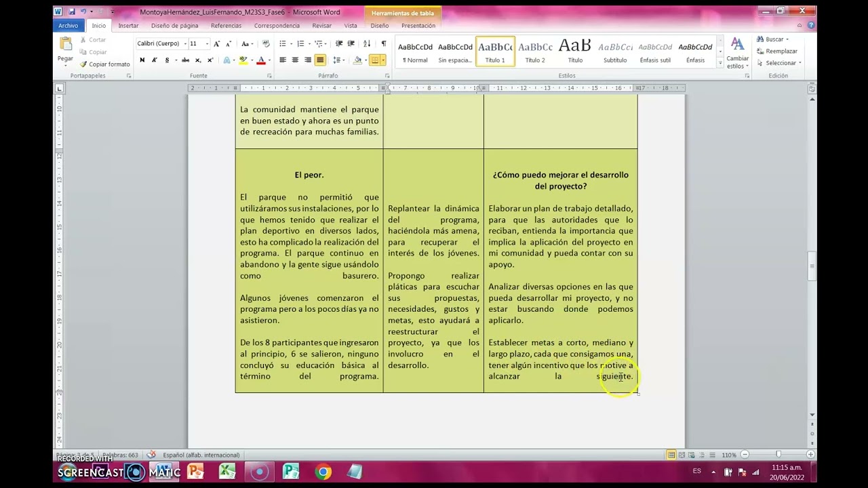The width and height of the screenshot is (868, 488).
Task: Open the Calibri (Cuerpo) font dropdown
Action: (x=185, y=43)
